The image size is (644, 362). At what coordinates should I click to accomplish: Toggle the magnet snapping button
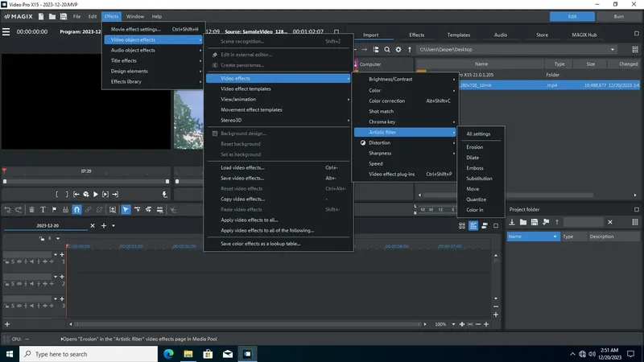[x=76, y=209]
